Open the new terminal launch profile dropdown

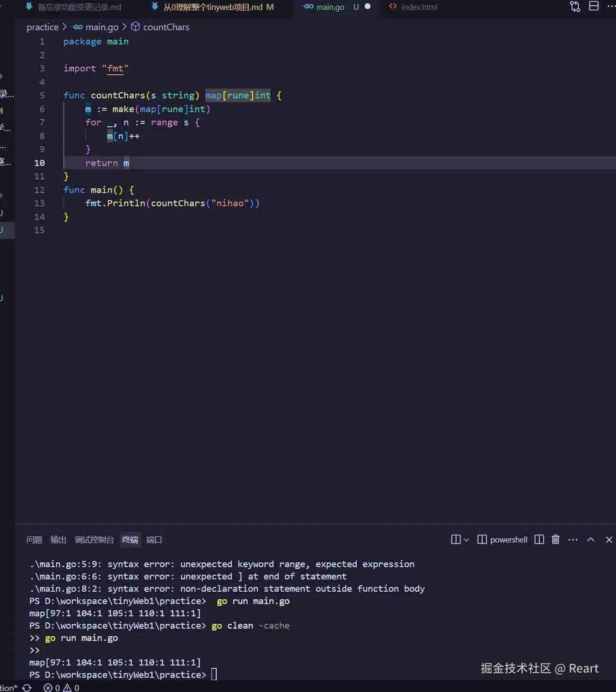coord(466,540)
